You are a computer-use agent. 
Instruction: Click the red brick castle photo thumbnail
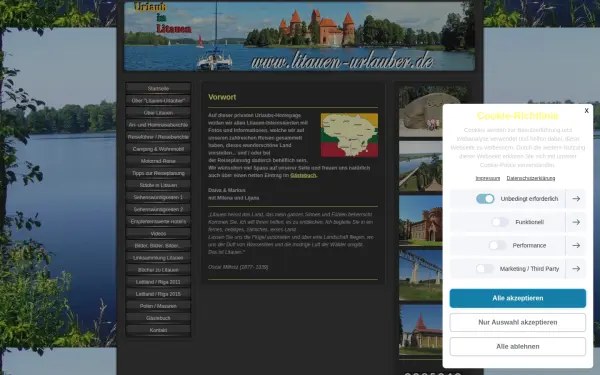pyautogui.click(x=421, y=221)
